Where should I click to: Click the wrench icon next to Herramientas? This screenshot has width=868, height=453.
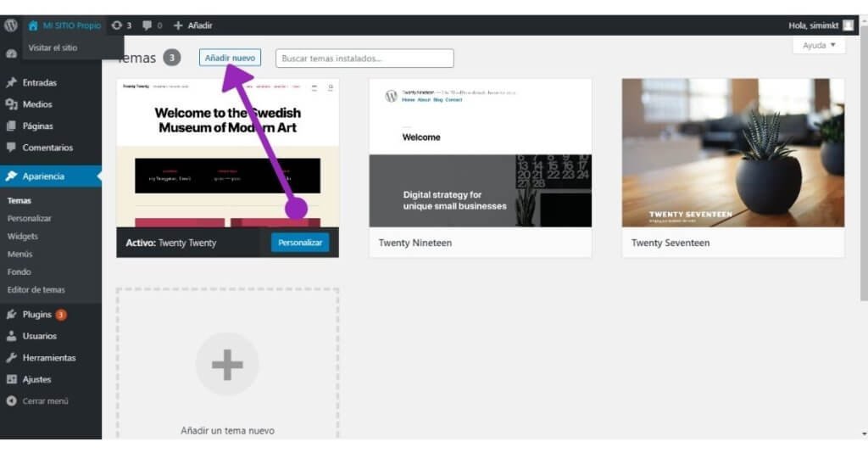click(11, 358)
